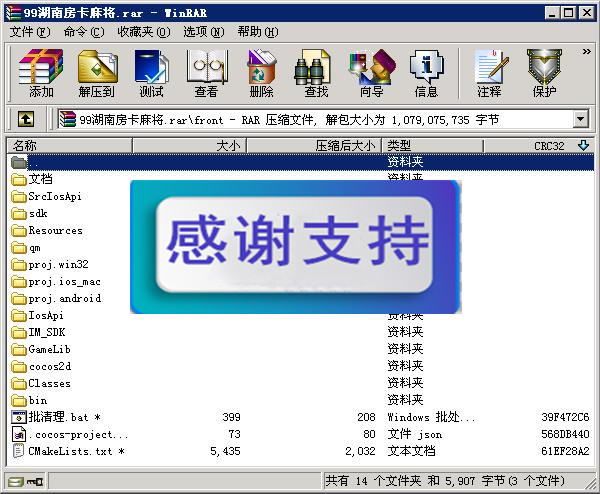Select the IosApi folder
This screenshot has width=600, height=494.
tap(38, 315)
